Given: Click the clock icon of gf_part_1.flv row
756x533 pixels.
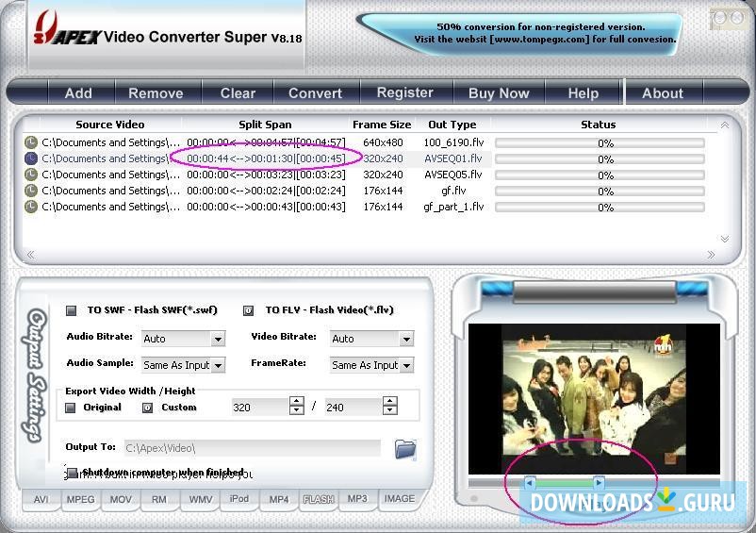Looking at the screenshot, I should (31, 207).
